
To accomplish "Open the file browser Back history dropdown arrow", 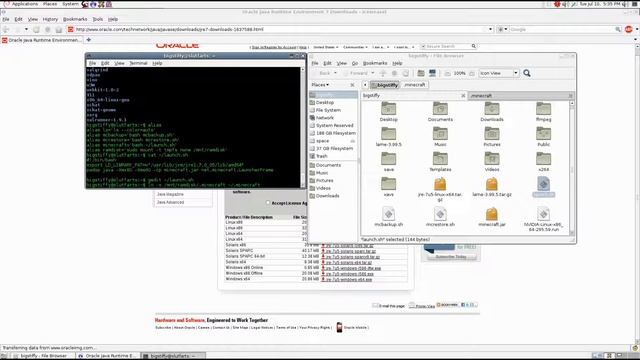I will pos(336,73).
